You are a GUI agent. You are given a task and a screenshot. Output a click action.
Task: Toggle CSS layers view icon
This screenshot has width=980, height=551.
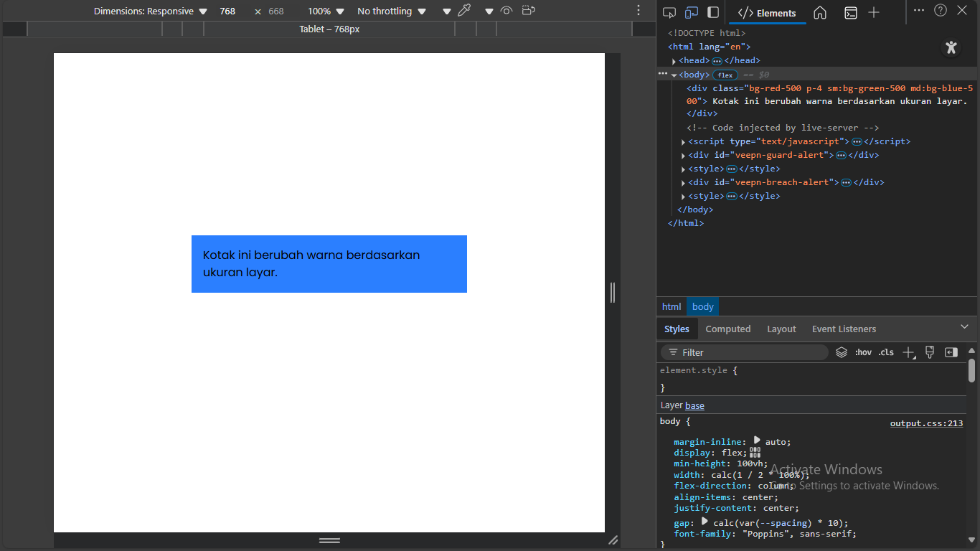point(842,352)
